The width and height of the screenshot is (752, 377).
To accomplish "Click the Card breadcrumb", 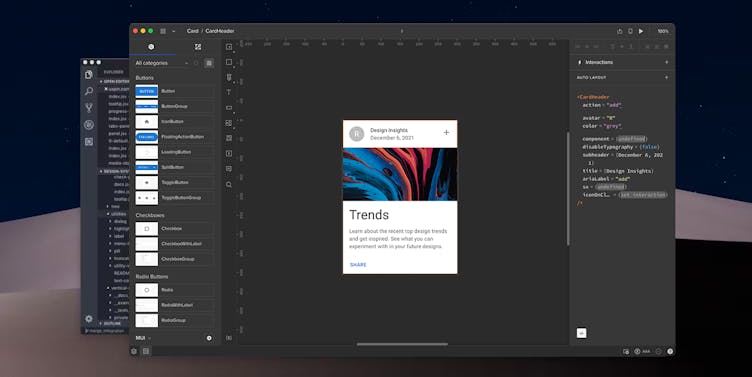I will tap(193, 31).
